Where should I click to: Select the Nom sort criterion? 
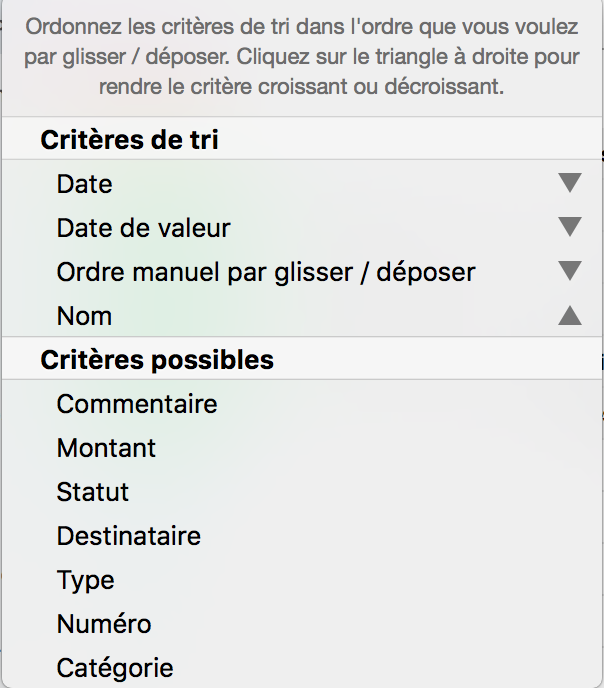click(302, 315)
